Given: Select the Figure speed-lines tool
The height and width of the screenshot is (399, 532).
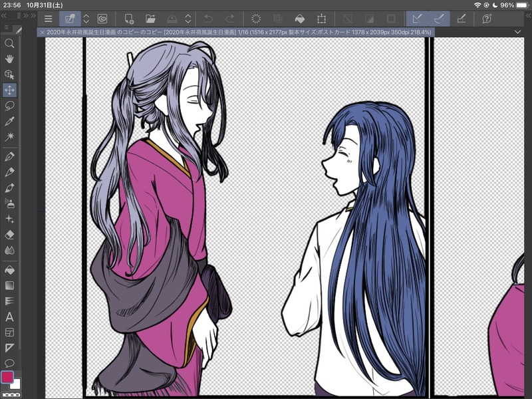Looking at the screenshot, I should point(9,301).
